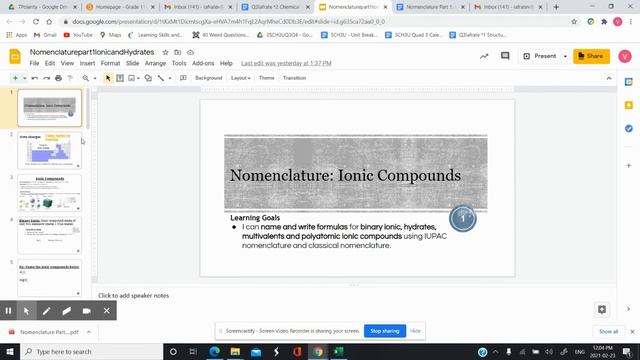
Task: Select slide 2 Ionic charges thumbnail
Action: (50, 150)
